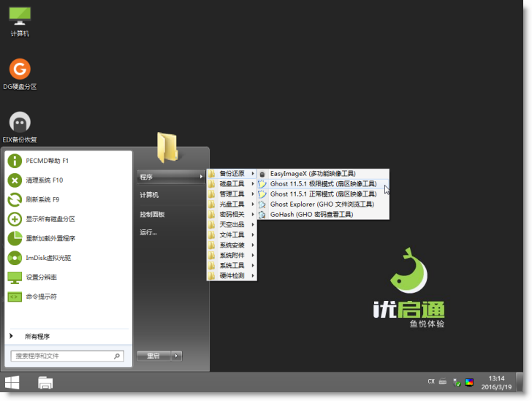Click the colorful display tray icon

point(469,382)
